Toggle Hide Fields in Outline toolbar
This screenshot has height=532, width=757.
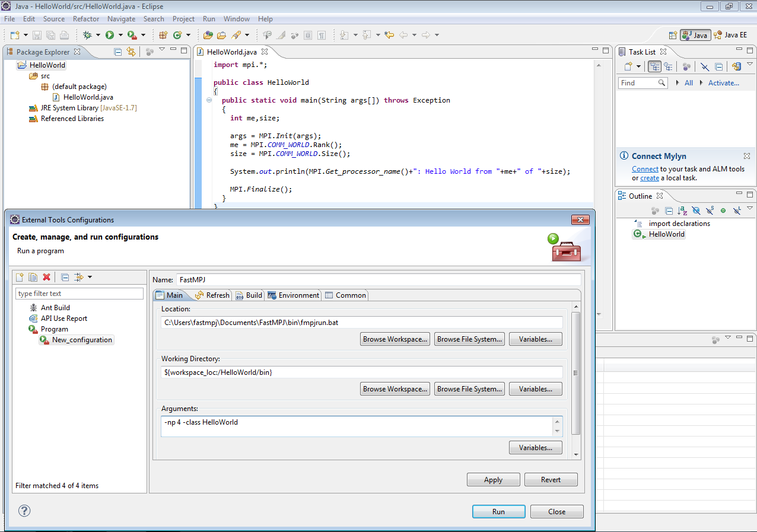(x=696, y=211)
